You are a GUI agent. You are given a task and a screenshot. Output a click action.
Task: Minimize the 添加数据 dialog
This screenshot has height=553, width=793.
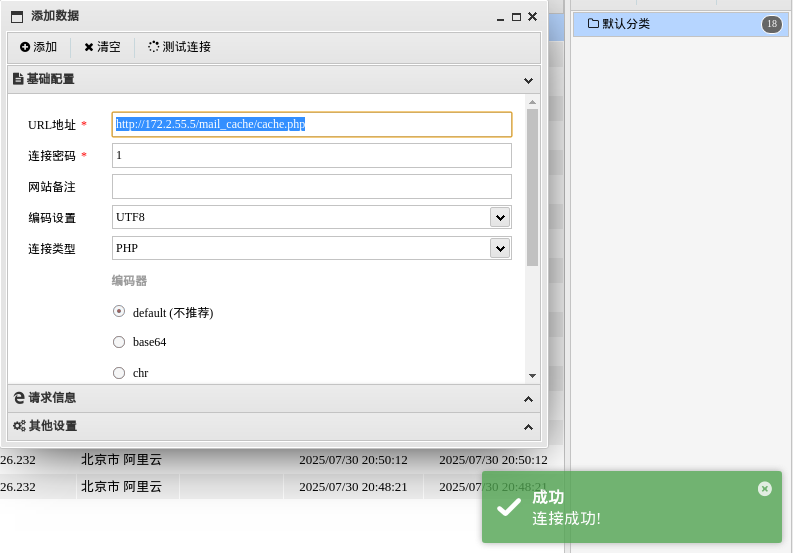click(x=500, y=18)
